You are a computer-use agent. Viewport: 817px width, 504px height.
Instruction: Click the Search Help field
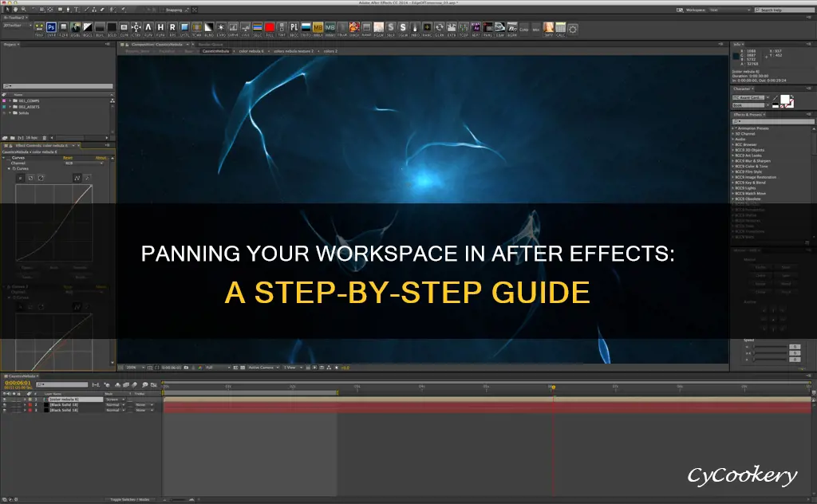(x=783, y=10)
